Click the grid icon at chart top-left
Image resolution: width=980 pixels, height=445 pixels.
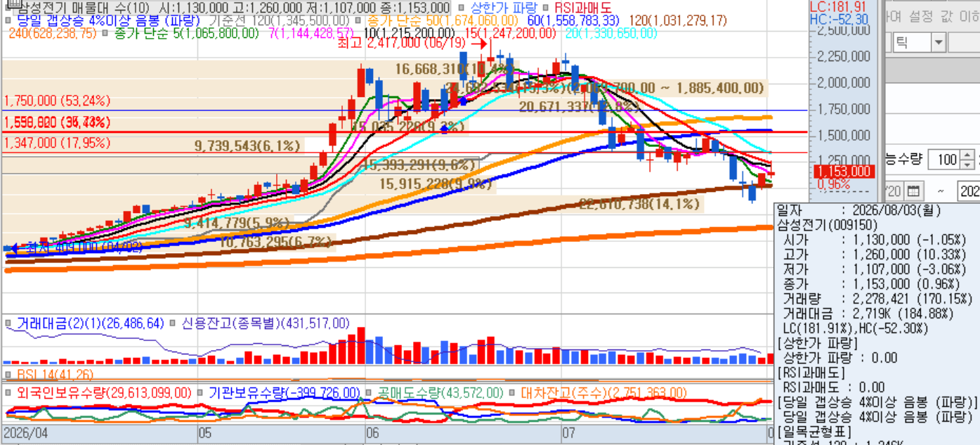click(x=13, y=5)
